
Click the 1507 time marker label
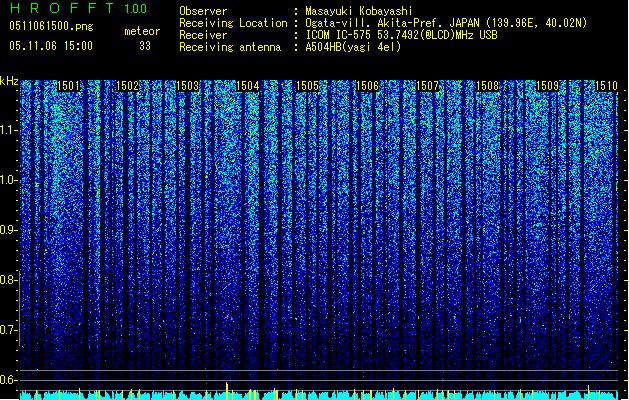[x=428, y=86]
